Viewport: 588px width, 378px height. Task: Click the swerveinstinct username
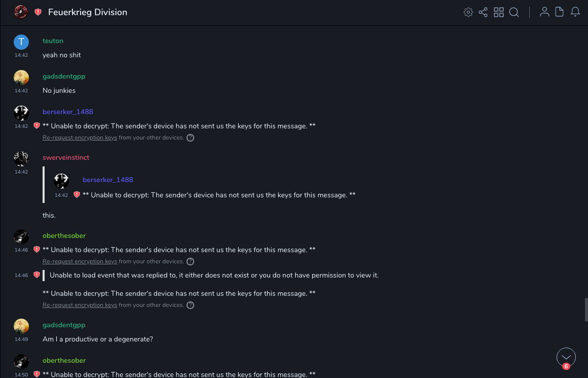[x=66, y=157]
